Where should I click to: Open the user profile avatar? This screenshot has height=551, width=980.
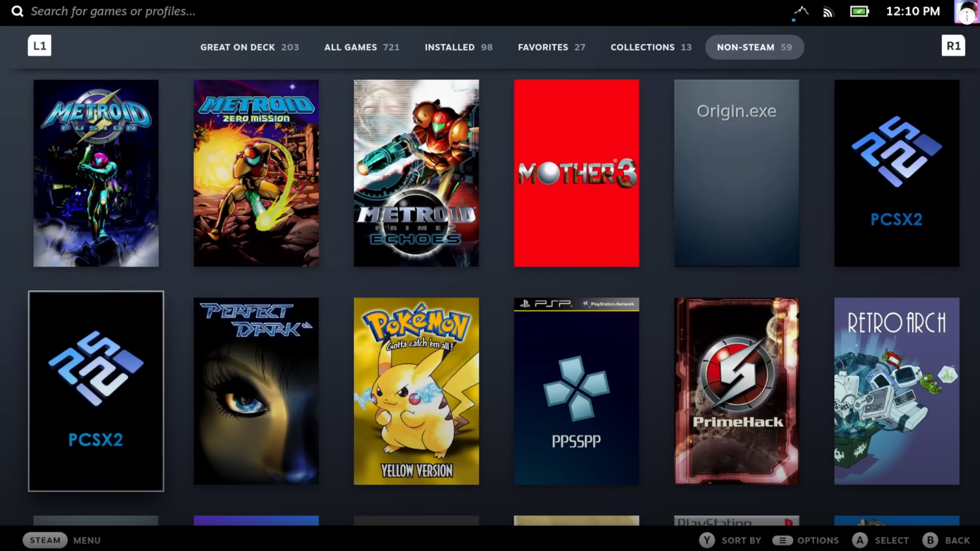(966, 11)
